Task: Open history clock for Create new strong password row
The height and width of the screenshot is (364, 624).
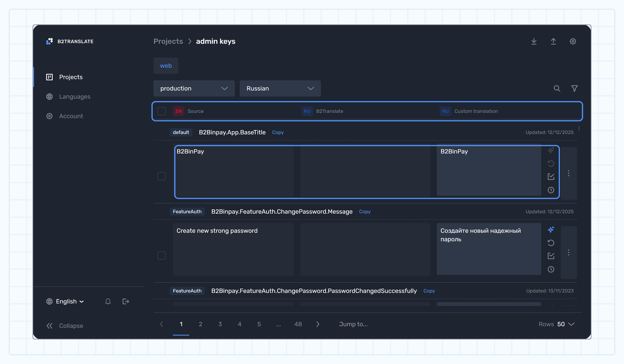Action: 551,269
